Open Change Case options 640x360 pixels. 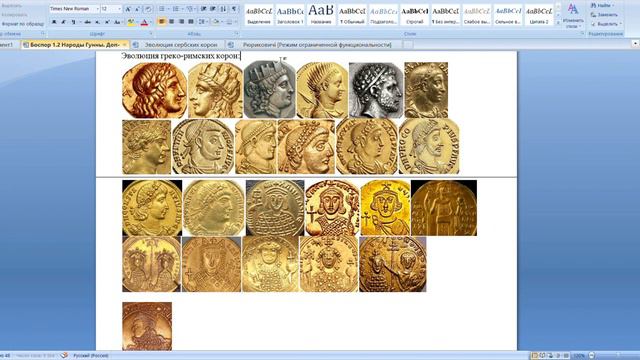tap(117, 22)
